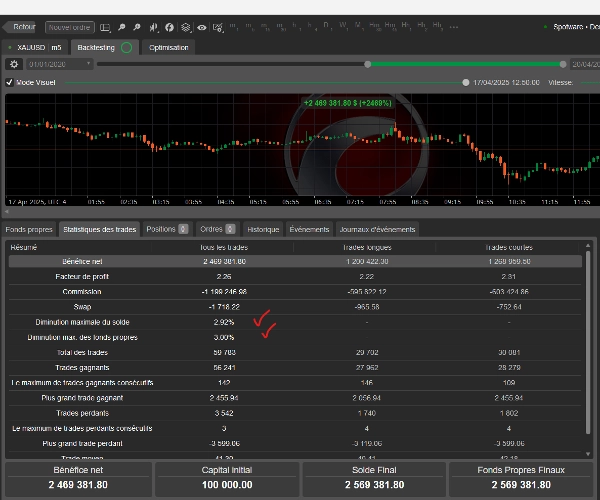Click the layers stack icon in toolbar
This screenshot has width=600, height=500.
(185, 27)
